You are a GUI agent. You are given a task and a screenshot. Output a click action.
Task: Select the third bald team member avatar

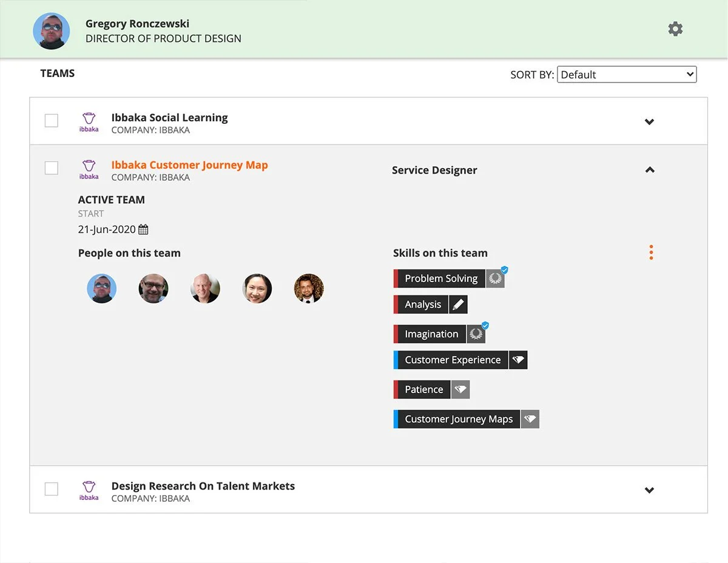[205, 288]
